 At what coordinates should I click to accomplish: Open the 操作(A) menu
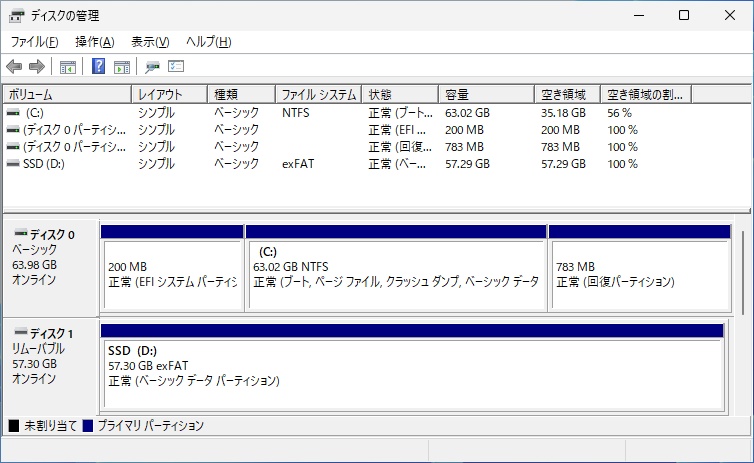click(95, 42)
